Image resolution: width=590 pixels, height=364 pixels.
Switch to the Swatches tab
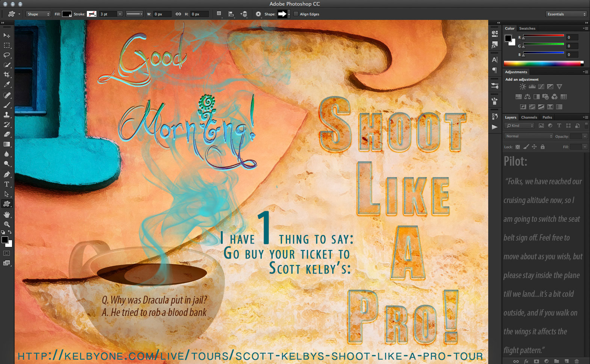point(527,29)
